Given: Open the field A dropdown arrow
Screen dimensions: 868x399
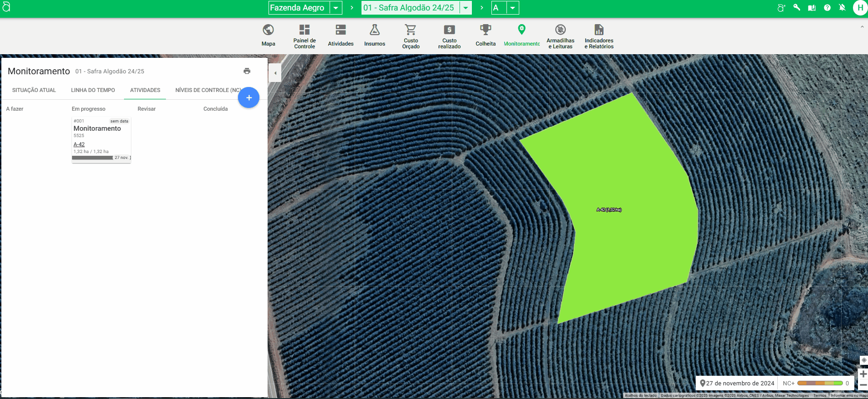Looking at the screenshot, I should click(512, 8).
